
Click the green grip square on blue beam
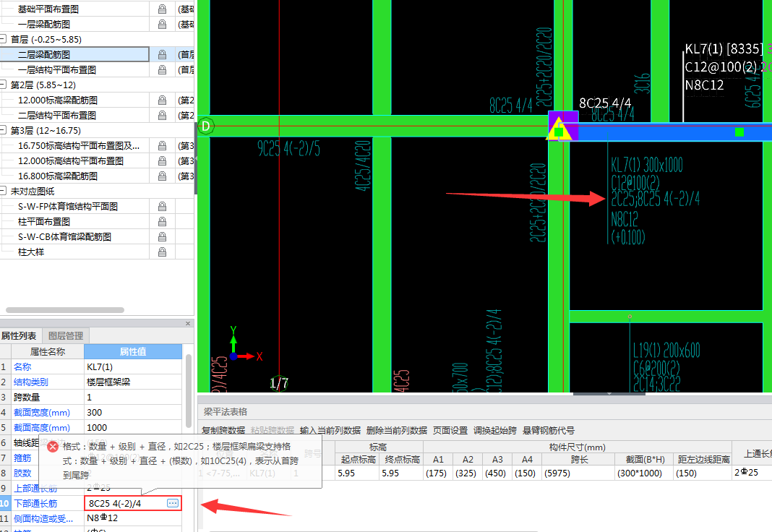pos(739,132)
